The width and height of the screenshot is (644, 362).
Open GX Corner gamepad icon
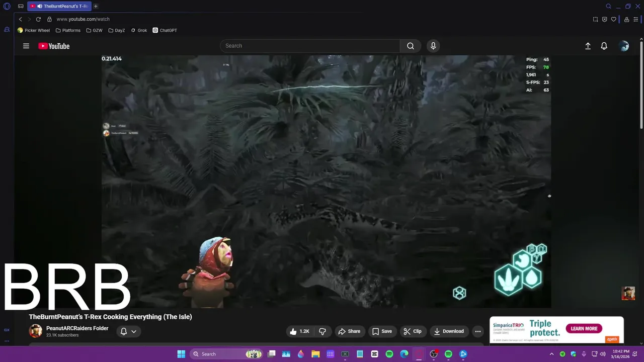21,7
